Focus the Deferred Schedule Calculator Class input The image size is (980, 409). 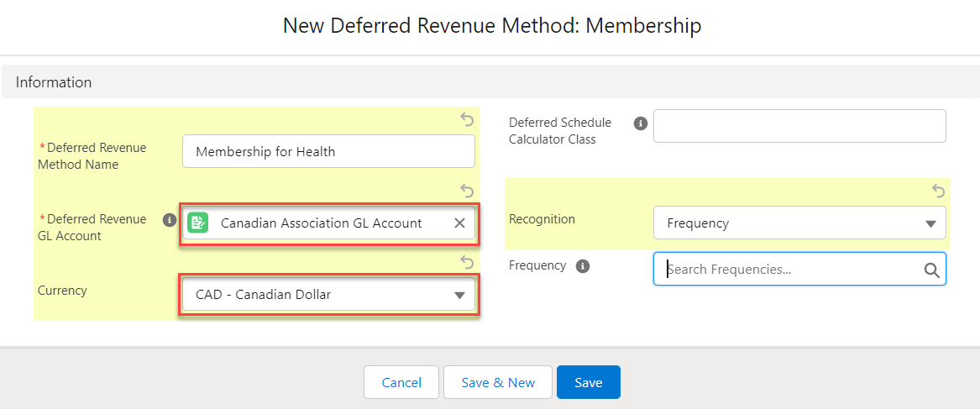pyautogui.click(x=799, y=126)
